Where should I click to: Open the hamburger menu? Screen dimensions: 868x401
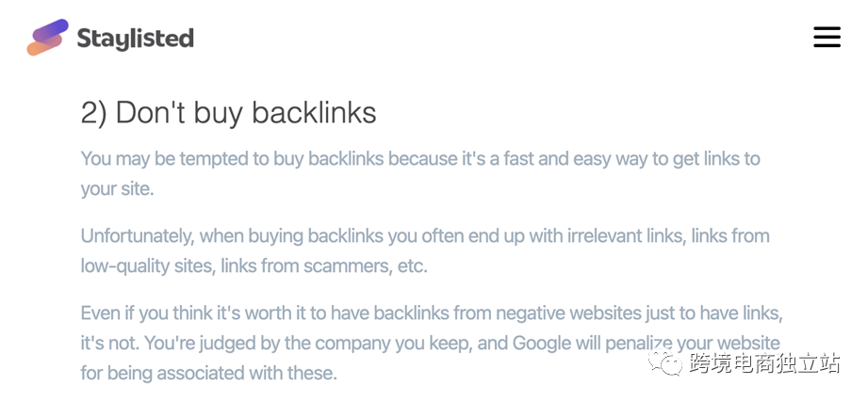tap(827, 38)
